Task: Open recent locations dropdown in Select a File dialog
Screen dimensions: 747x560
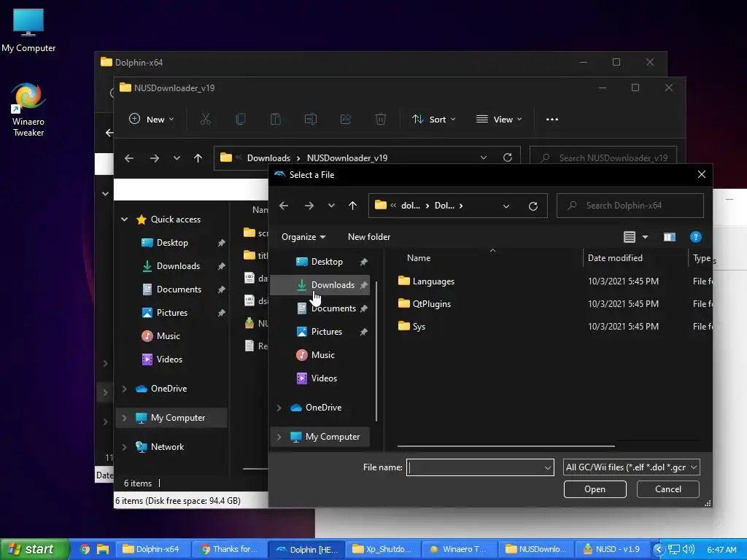Action: click(331, 206)
